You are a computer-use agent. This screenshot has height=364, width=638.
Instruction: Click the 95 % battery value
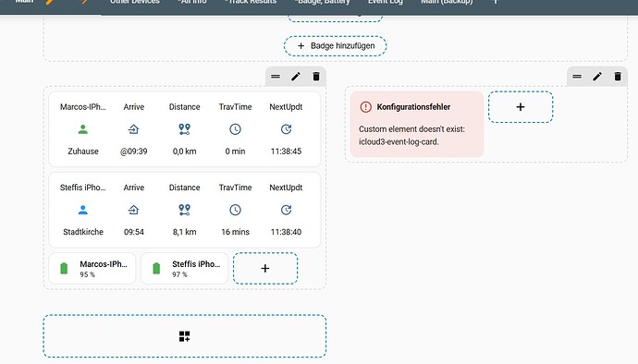coord(87,274)
